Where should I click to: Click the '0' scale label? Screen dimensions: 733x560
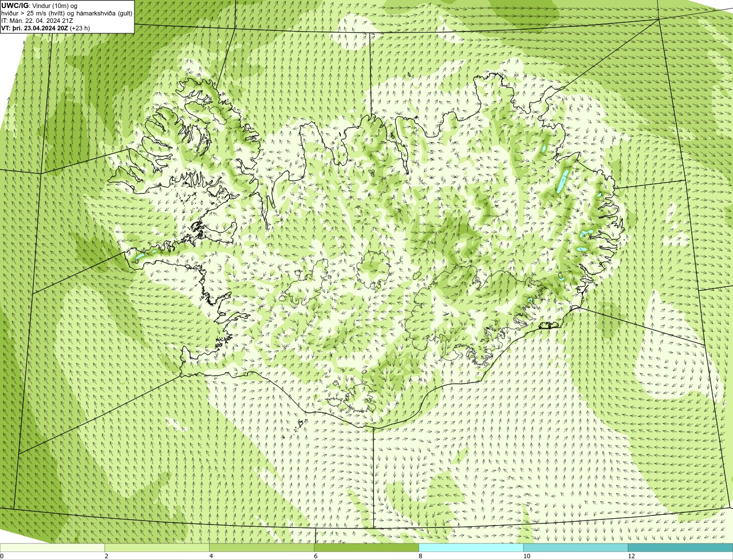(x=2, y=556)
